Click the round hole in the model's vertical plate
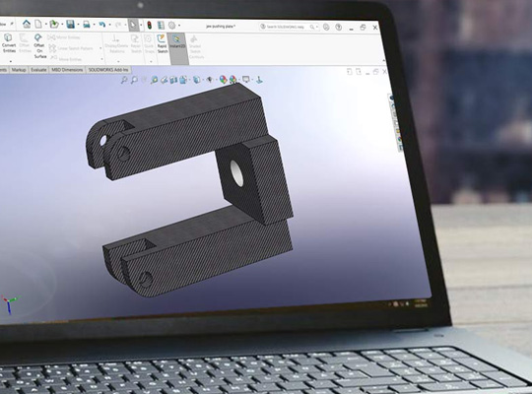532x394 pixels. (236, 172)
